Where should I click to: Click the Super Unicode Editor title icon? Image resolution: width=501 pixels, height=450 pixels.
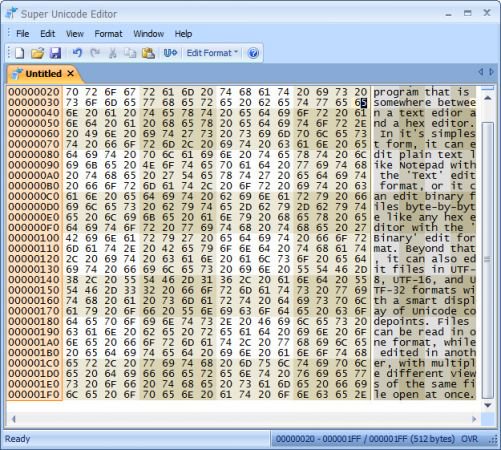12,13
